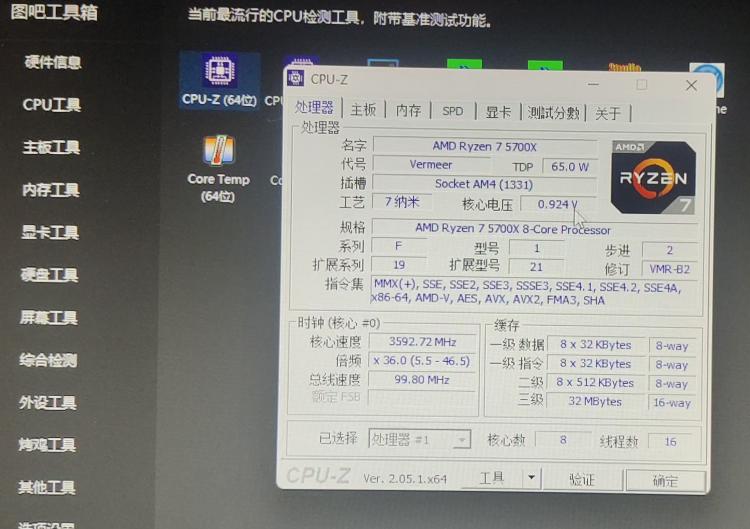The image size is (750, 529).
Task: Switch to the 处理器 tab in CPU-Z
Action: coord(314,108)
